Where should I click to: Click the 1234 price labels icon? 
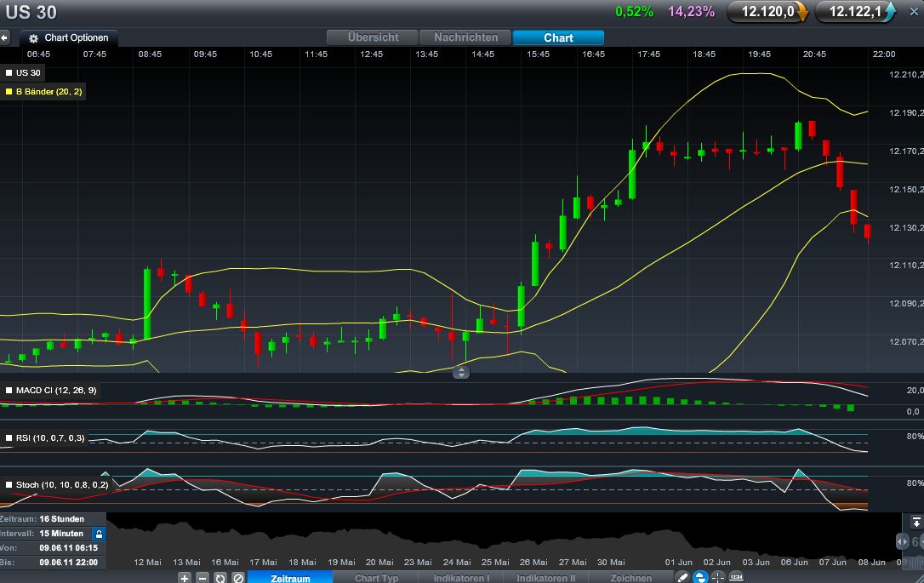pos(737,578)
